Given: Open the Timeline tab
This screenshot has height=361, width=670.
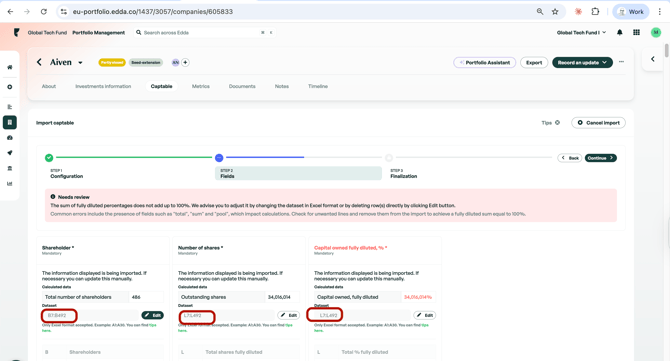Looking at the screenshot, I should click(318, 86).
